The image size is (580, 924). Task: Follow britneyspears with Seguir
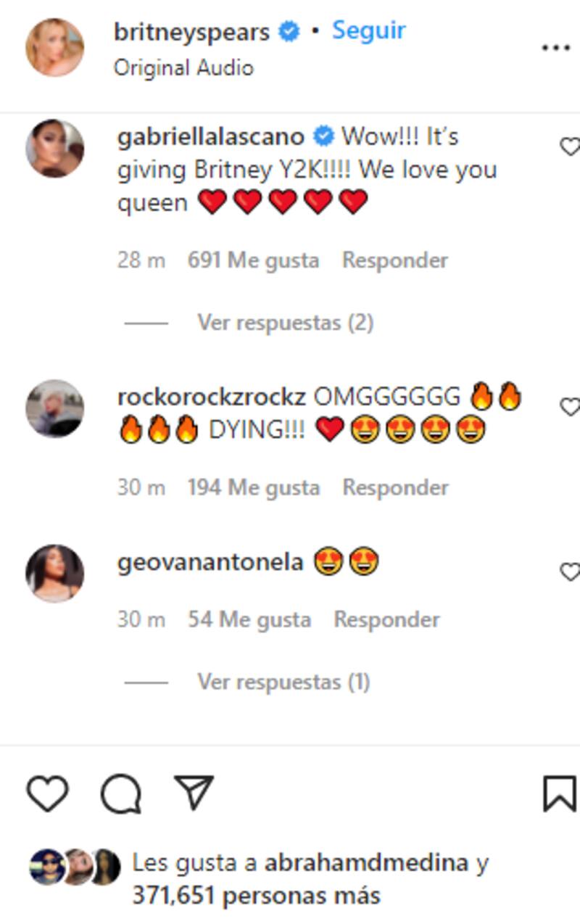(x=368, y=30)
